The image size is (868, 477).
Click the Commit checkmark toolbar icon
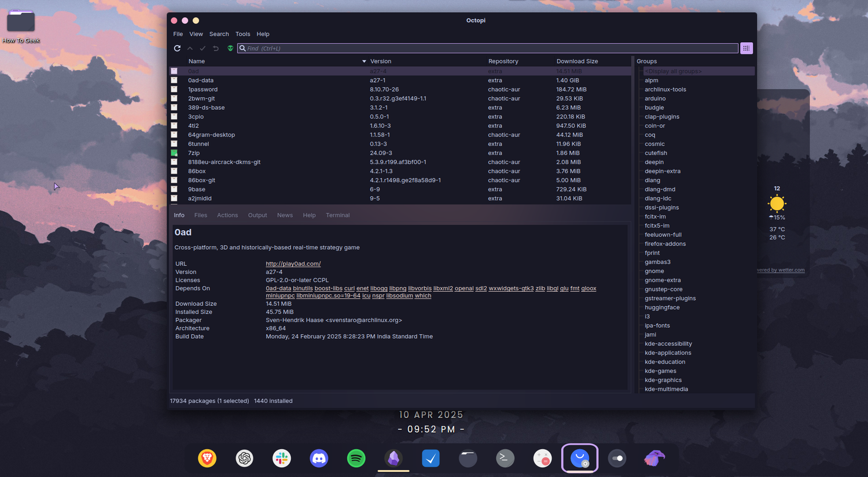click(203, 49)
